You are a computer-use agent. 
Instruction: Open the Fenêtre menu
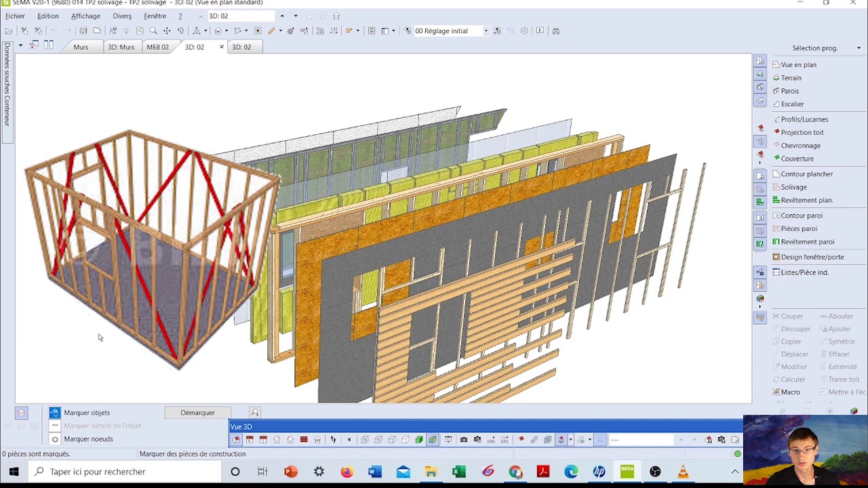pyautogui.click(x=155, y=16)
